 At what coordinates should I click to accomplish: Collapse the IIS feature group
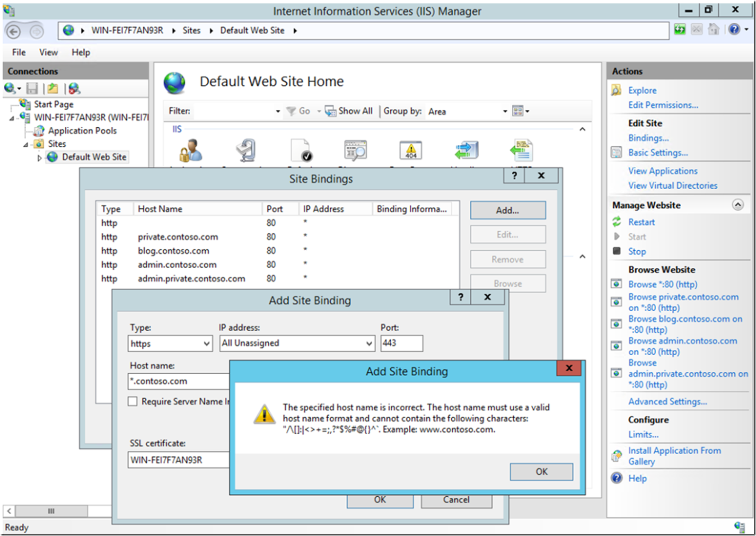(x=582, y=129)
